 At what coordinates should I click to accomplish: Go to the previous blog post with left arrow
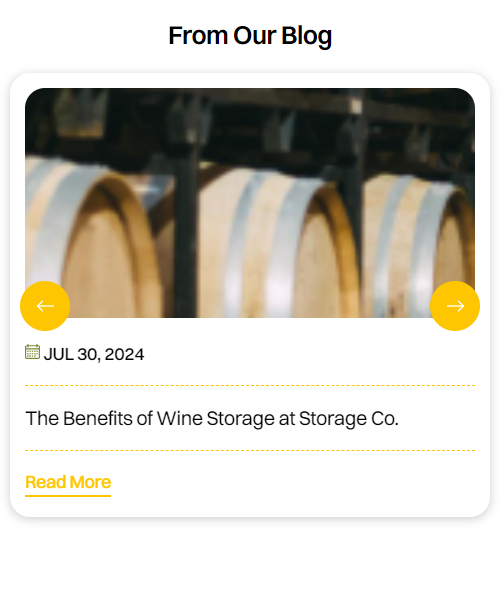coord(45,306)
